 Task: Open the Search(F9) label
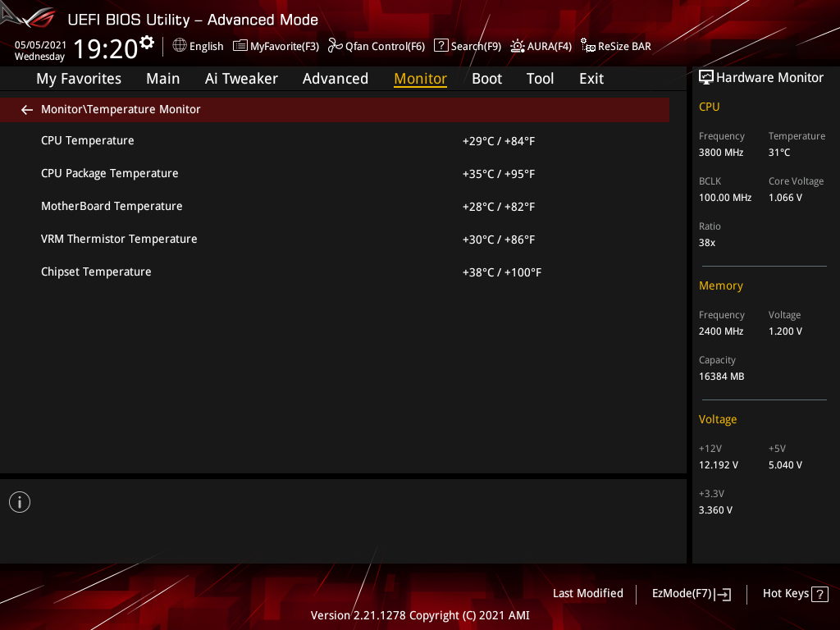[477, 47]
